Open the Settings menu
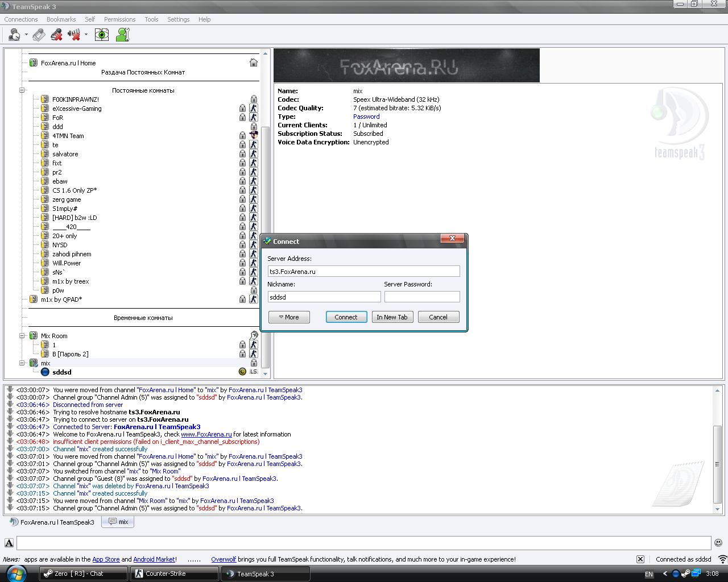The height and width of the screenshot is (582, 728). tap(178, 19)
